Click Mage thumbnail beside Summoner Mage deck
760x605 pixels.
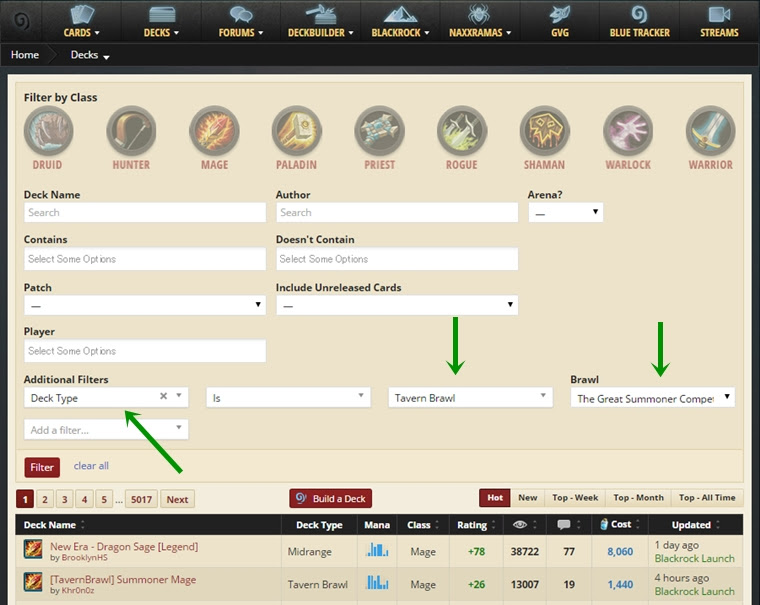[33, 582]
